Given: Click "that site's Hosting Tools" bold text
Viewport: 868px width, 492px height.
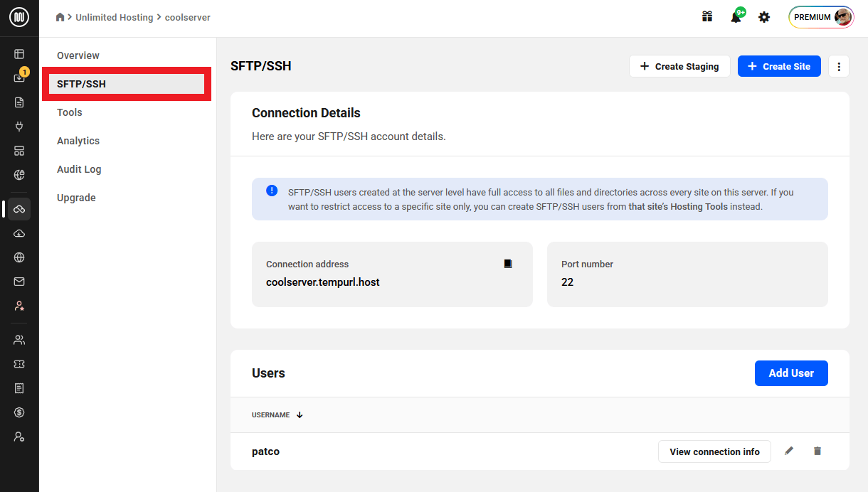Looking at the screenshot, I should [678, 207].
